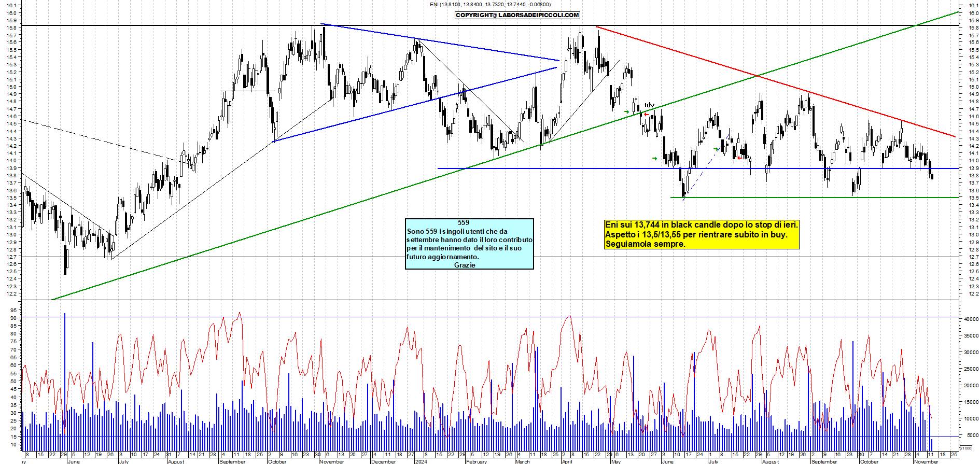This screenshot has height=464, width=980.
Task: Click the 35000 mark on the volume scale
Action: click(x=971, y=336)
